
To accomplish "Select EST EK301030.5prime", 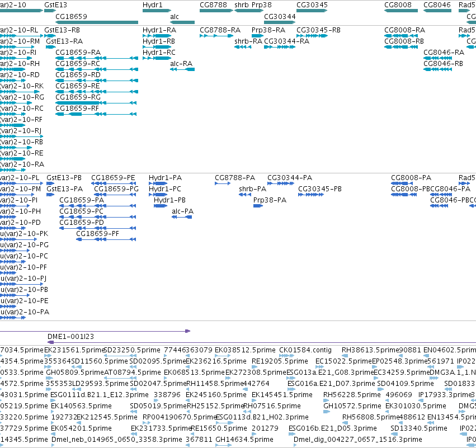I will 416,406.
